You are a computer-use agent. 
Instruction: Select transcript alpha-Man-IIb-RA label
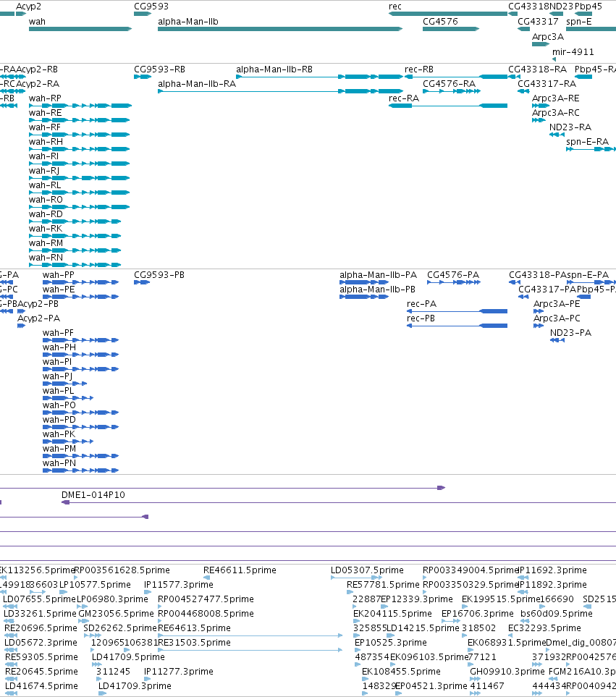[x=197, y=83]
